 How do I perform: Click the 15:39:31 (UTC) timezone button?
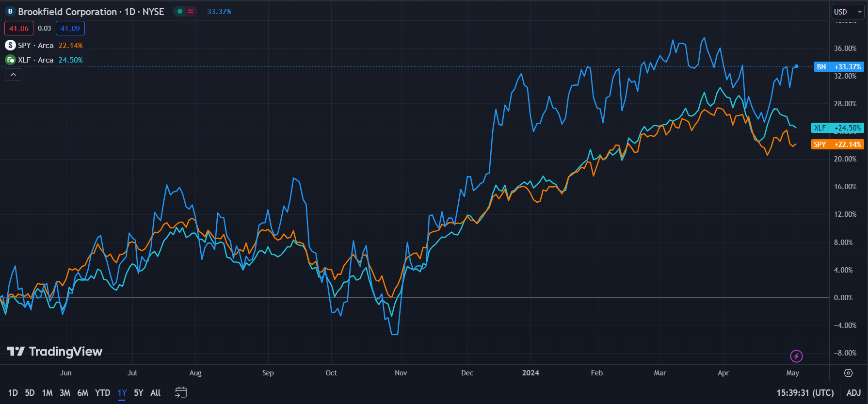coord(805,393)
